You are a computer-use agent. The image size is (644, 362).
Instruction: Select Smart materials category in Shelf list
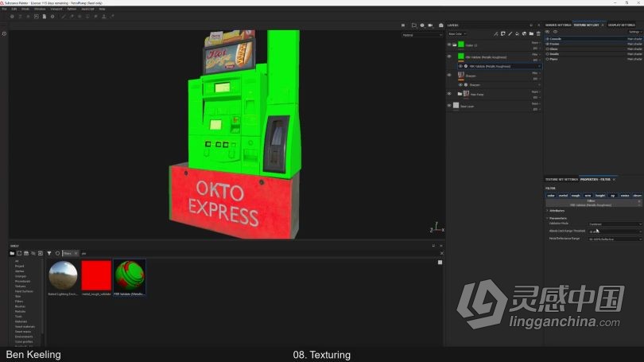[25, 327]
